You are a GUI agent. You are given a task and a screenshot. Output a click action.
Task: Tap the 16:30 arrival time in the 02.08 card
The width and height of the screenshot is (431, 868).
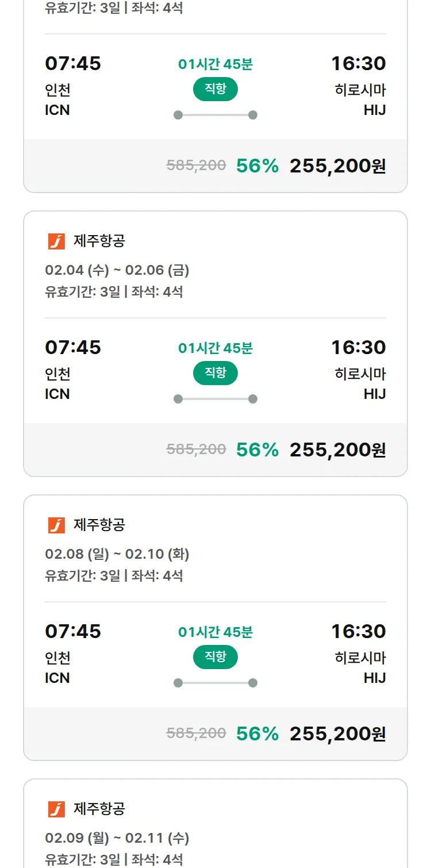[358, 631]
